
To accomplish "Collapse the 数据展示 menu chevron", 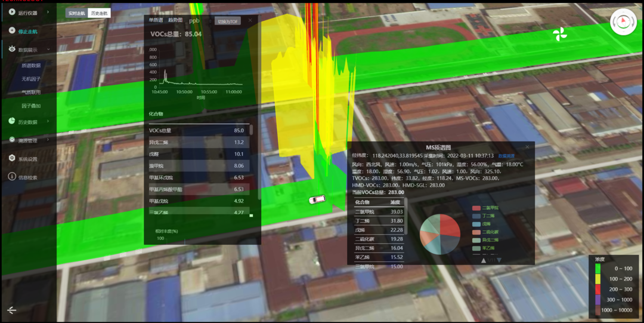I will pyautogui.click(x=48, y=50).
